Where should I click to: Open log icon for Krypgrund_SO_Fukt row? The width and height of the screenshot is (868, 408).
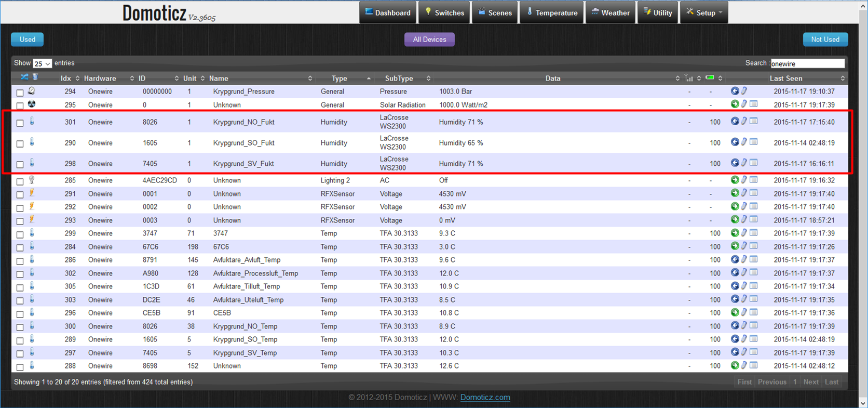[753, 142]
